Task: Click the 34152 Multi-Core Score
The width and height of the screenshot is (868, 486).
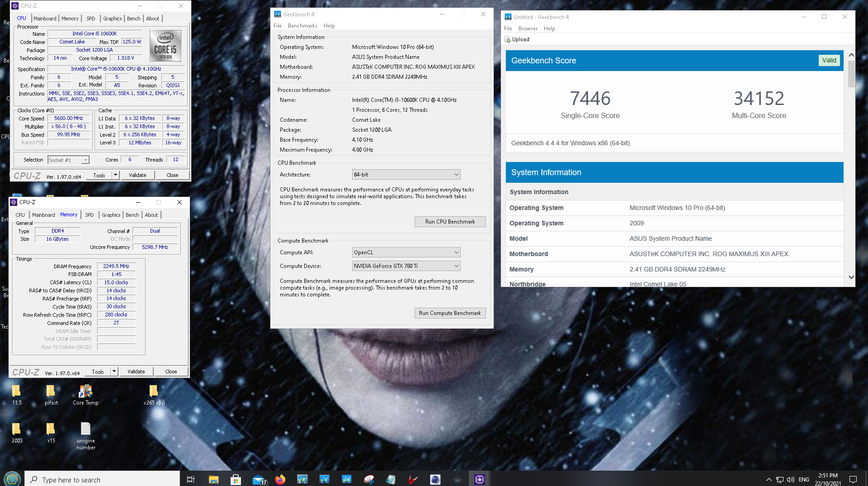Action: tap(759, 99)
